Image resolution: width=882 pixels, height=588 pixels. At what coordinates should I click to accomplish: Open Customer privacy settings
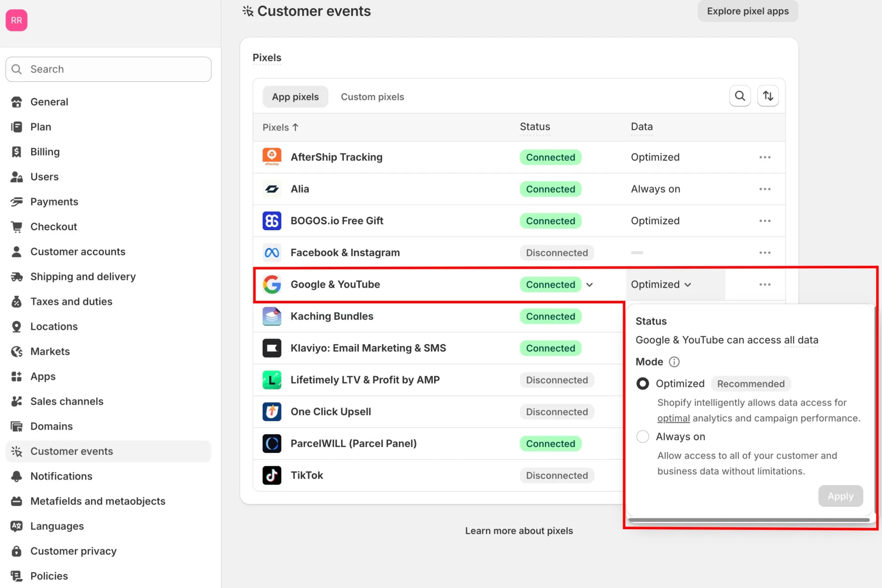108,551
